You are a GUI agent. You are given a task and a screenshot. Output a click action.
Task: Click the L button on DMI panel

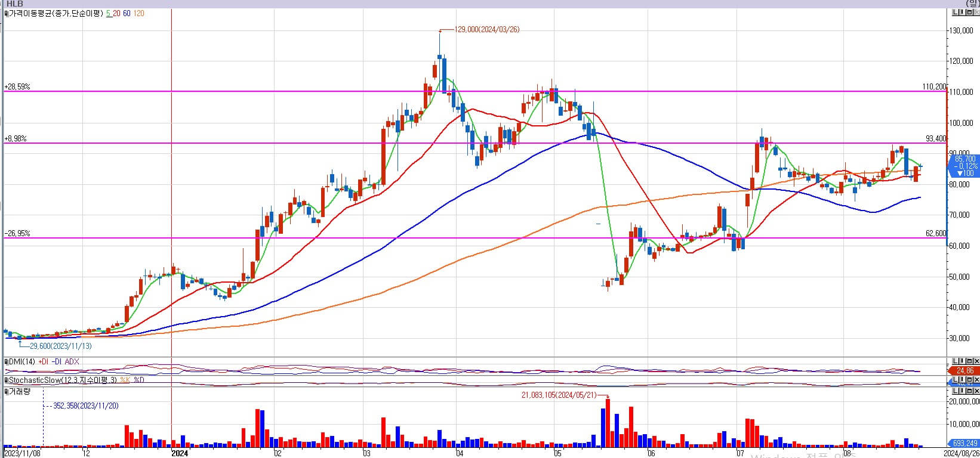(x=955, y=361)
